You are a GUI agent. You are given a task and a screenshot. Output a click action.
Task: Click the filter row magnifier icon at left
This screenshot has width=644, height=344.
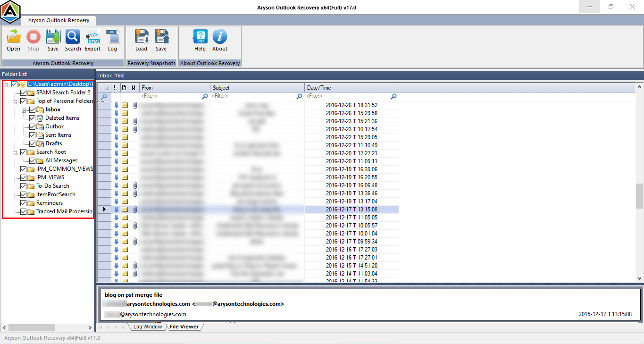point(104,96)
